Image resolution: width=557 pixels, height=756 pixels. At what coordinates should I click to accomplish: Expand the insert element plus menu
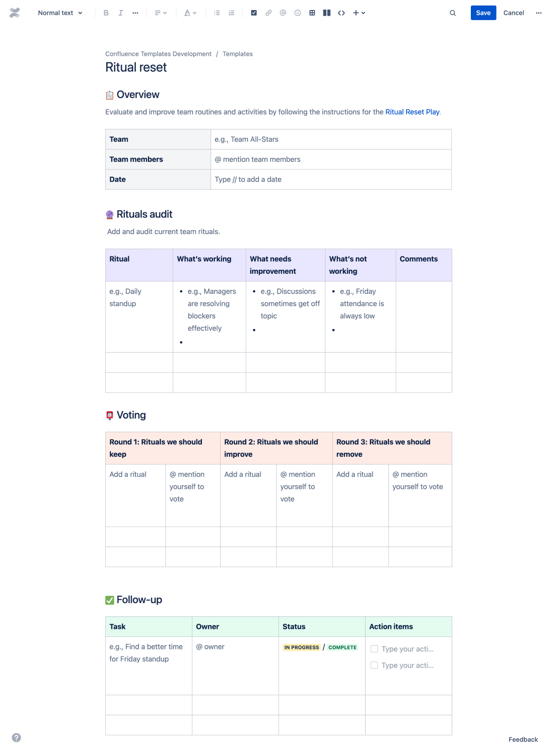(x=359, y=13)
